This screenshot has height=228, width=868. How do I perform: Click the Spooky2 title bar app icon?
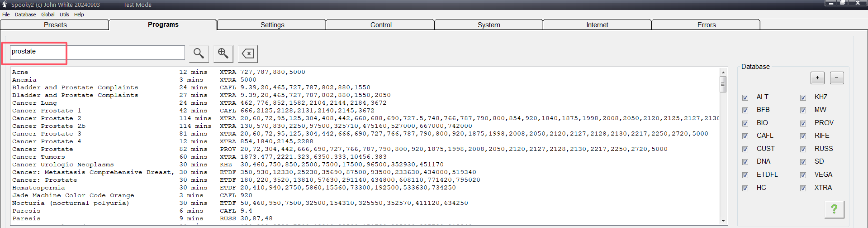coord(5,5)
